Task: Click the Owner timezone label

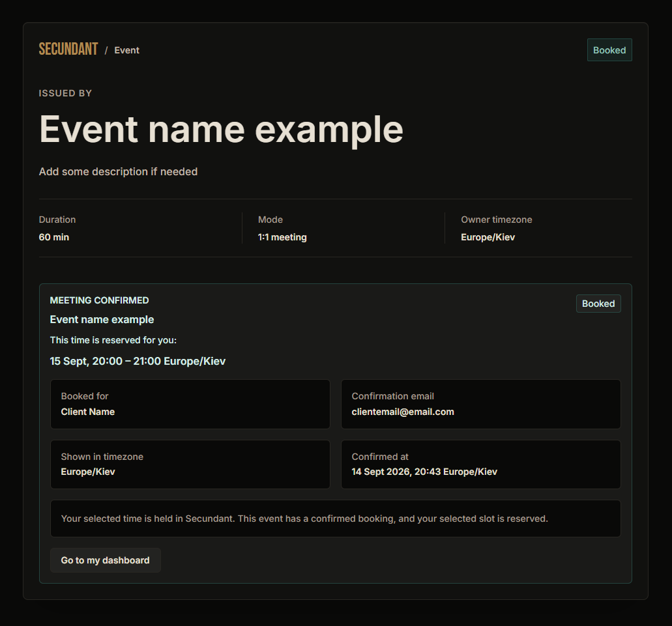Action: pyautogui.click(x=497, y=220)
